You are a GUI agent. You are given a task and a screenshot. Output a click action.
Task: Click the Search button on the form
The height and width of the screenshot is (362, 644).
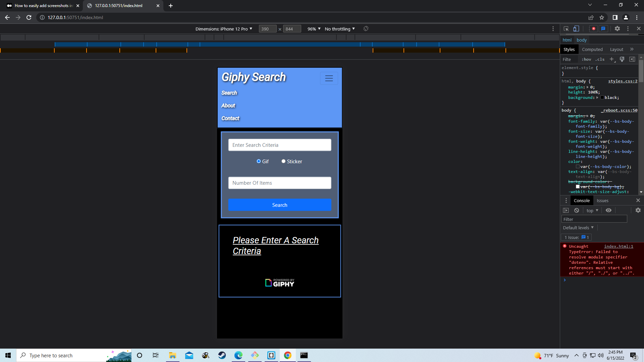click(279, 205)
